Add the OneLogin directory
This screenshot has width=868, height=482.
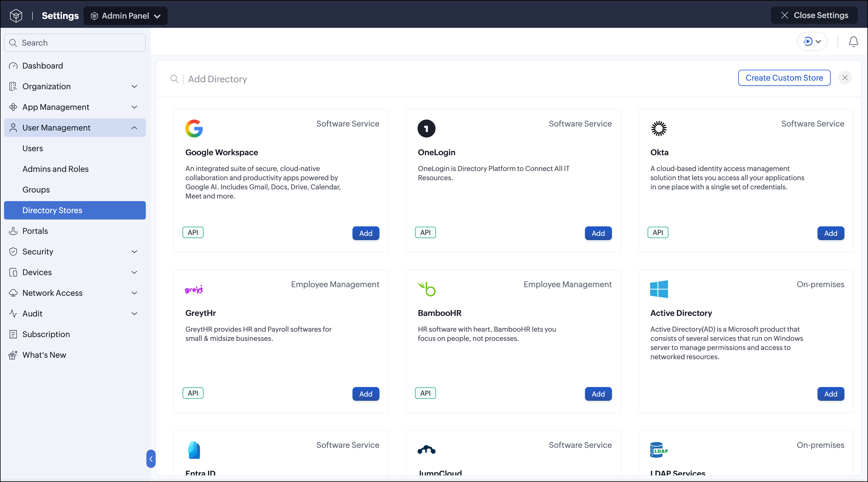click(598, 234)
